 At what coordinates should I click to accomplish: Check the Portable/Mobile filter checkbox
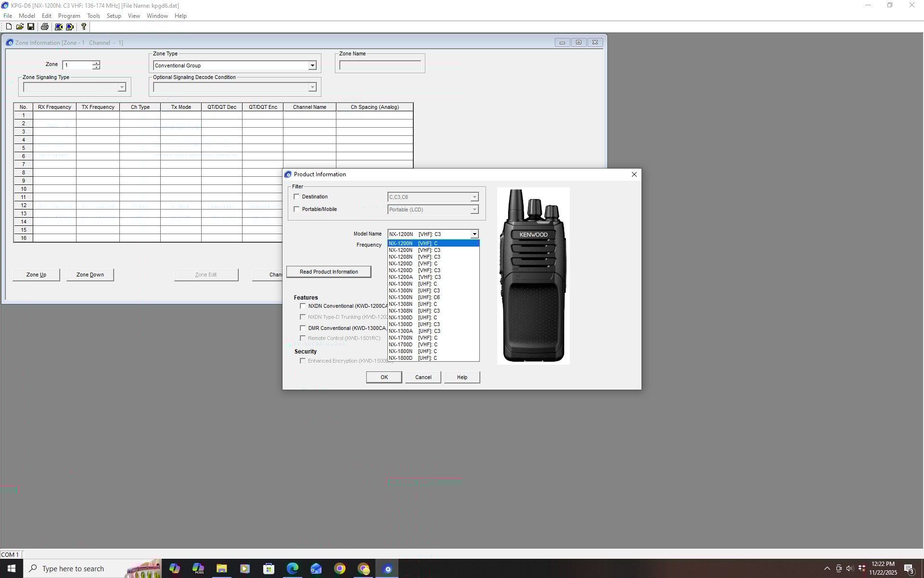(296, 209)
